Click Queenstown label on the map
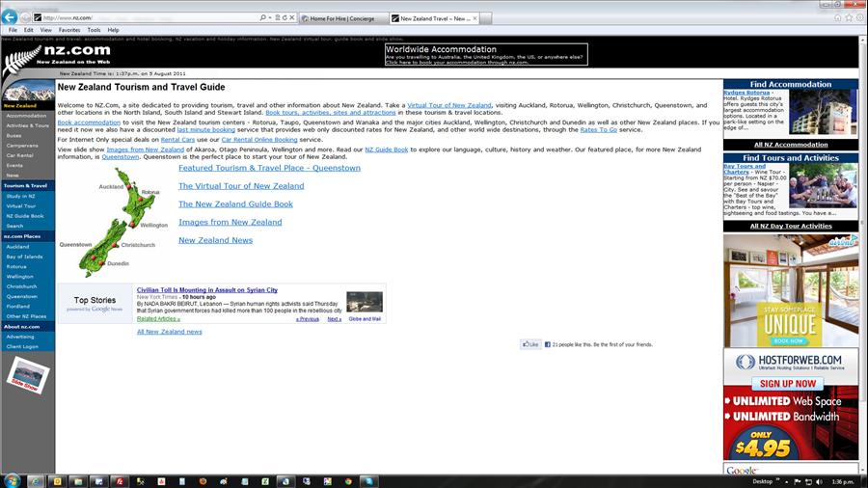Screen dimensions: 868x488 click(x=75, y=245)
